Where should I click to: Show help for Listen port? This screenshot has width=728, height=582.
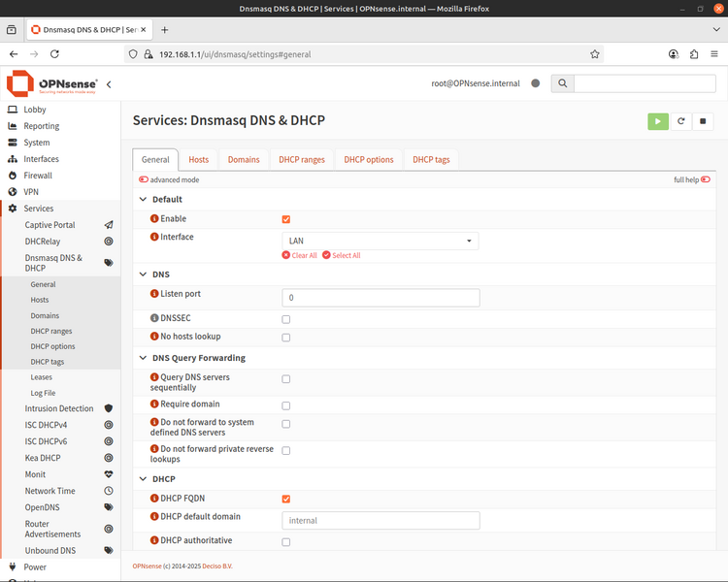[154, 294]
